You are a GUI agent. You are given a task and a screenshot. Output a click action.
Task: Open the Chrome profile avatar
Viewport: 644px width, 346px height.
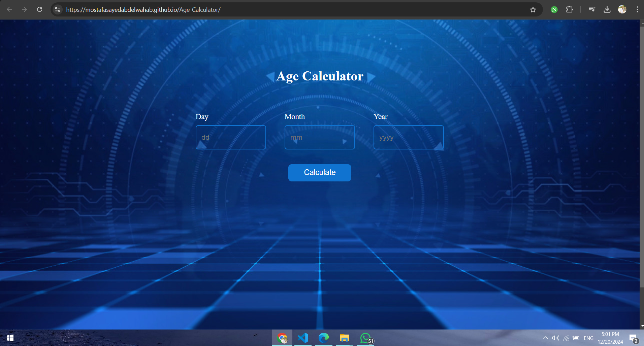(x=622, y=9)
